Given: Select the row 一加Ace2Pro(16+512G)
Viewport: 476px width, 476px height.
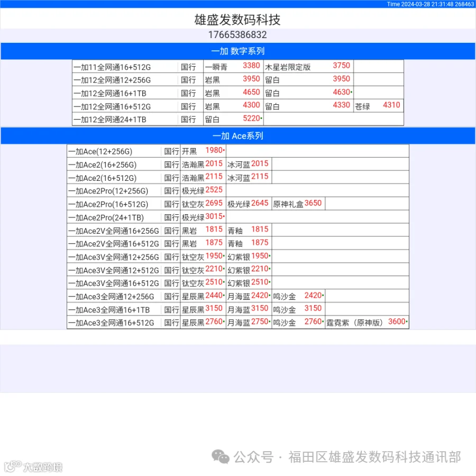Looking at the screenshot, I should coord(238,204).
